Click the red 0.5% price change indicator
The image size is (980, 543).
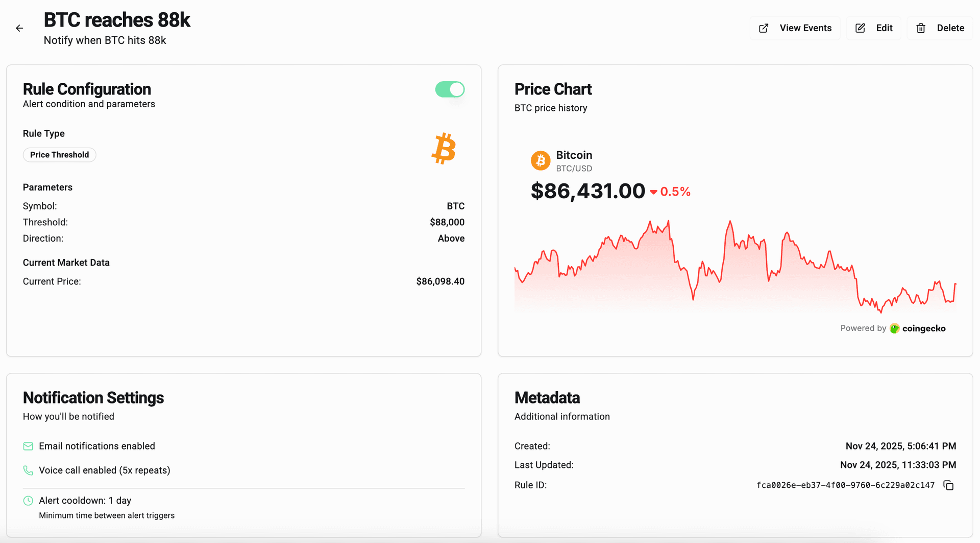coord(670,192)
